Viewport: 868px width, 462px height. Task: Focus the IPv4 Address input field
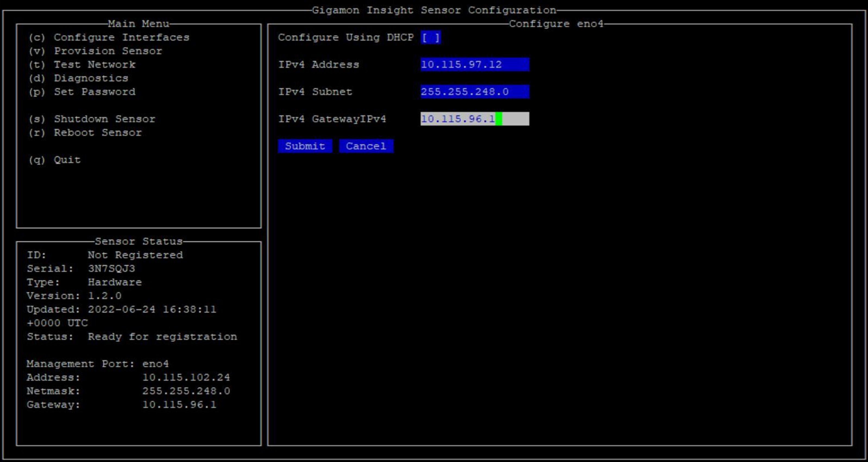coord(475,64)
